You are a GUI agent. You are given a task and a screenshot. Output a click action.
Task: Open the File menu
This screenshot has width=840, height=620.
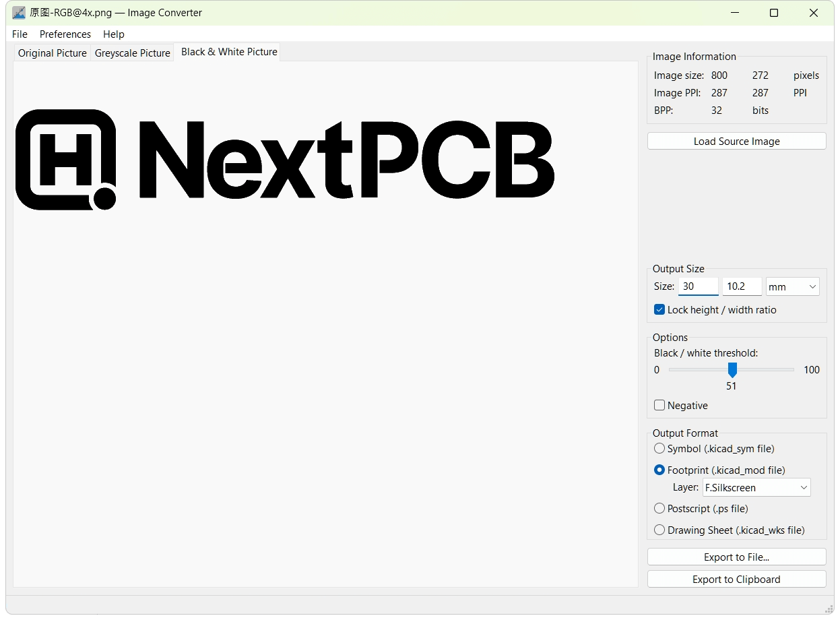point(20,34)
